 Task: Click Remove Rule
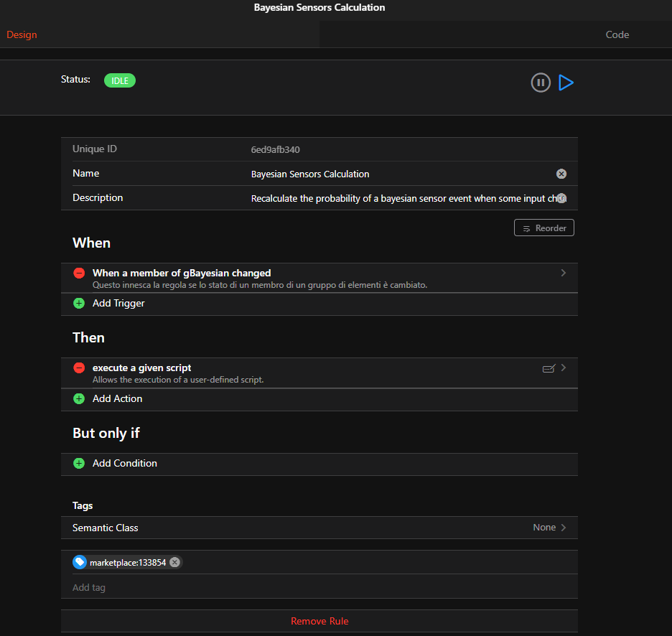click(319, 621)
